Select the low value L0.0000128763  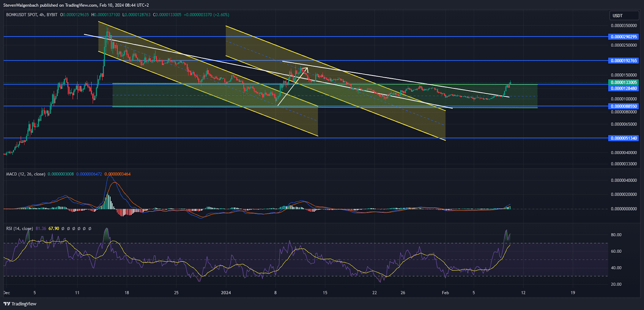click(136, 15)
